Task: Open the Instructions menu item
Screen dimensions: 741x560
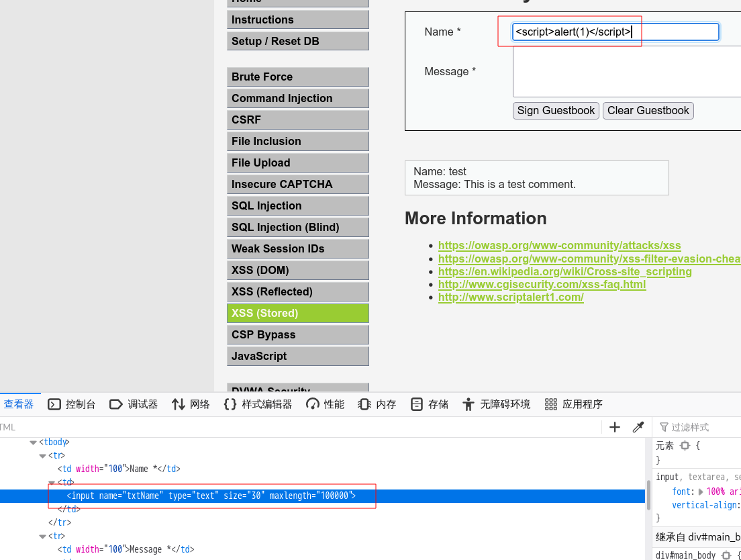Action: click(298, 20)
